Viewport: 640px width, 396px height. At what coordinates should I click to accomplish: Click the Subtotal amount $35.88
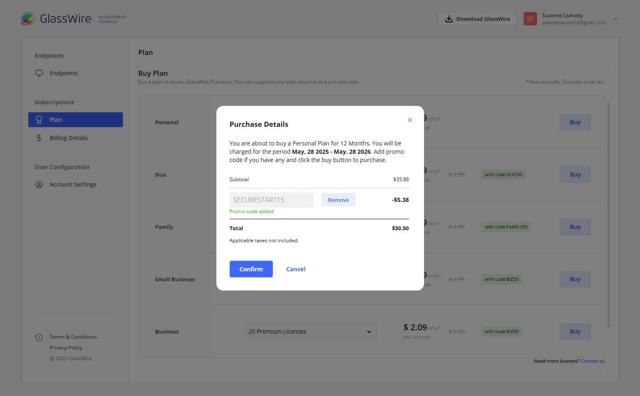pos(401,179)
